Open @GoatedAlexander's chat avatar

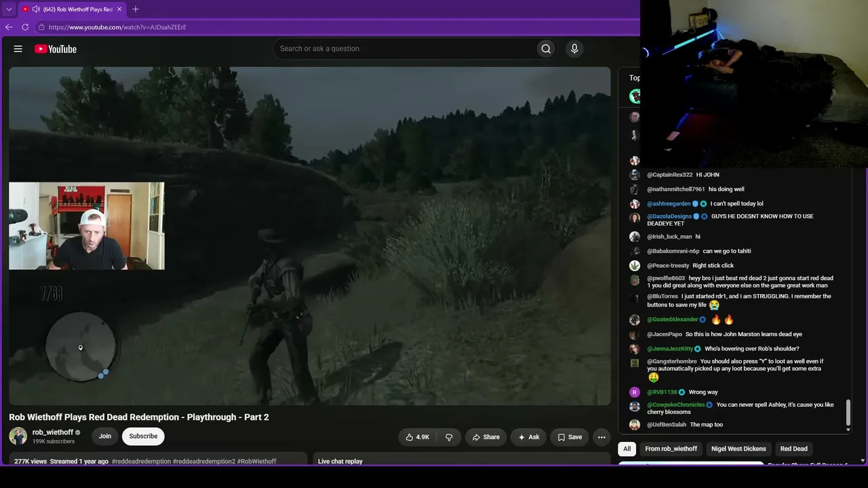[635, 320]
